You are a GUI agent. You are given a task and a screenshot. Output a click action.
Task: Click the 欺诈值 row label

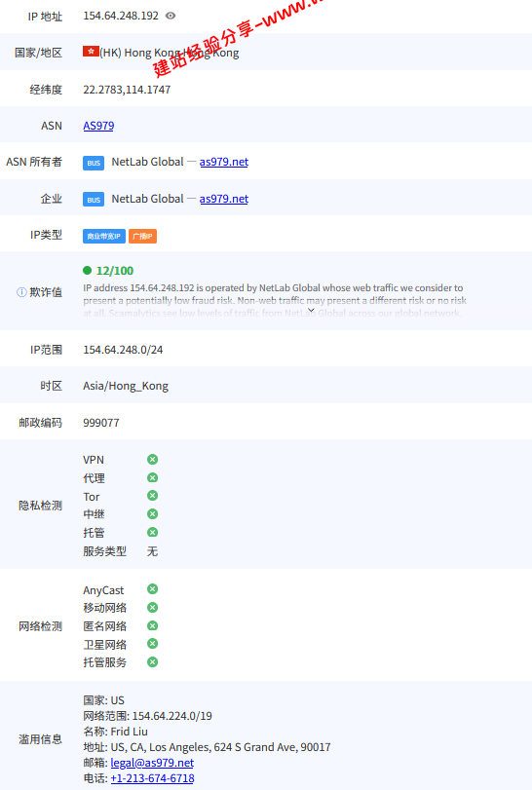(x=46, y=292)
